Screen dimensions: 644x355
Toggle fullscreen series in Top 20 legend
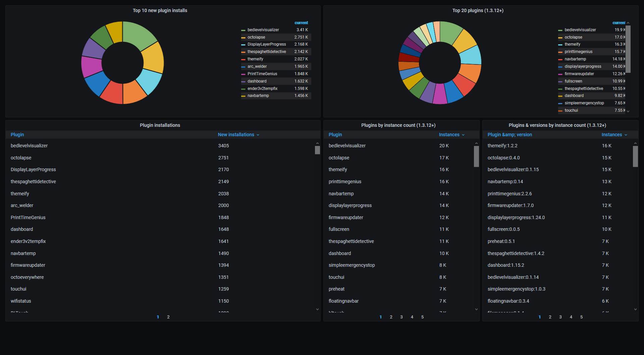[573, 81]
